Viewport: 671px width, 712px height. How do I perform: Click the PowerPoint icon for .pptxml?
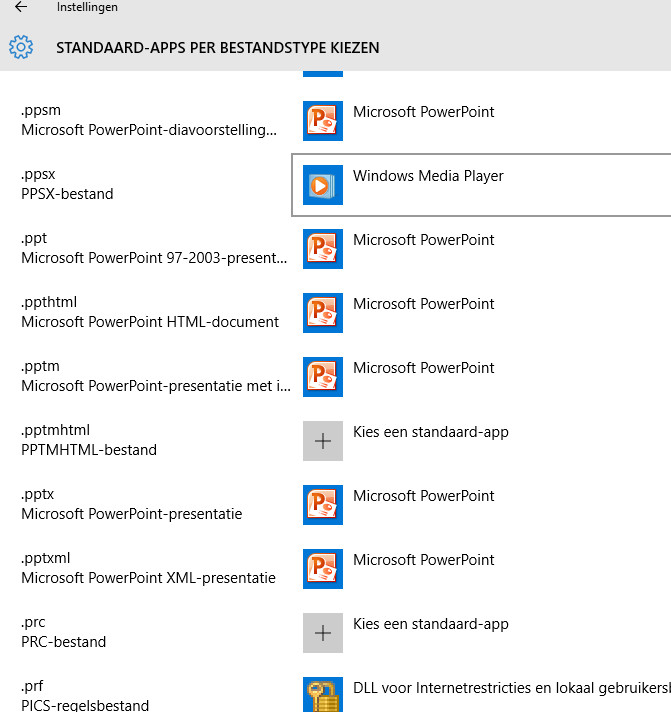coord(323,569)
